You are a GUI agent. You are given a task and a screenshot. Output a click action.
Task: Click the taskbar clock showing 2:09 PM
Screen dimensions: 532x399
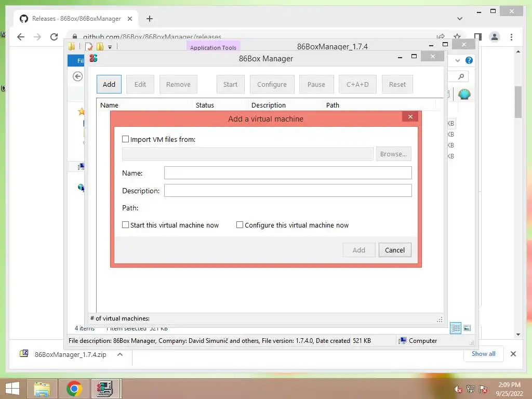click(x=509, y=389)
